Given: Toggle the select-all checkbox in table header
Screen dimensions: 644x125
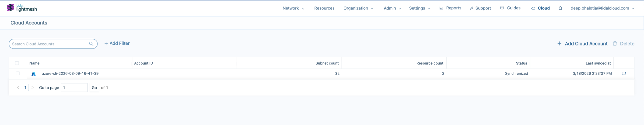Looking at the screenshot, I should pos(17,63).
